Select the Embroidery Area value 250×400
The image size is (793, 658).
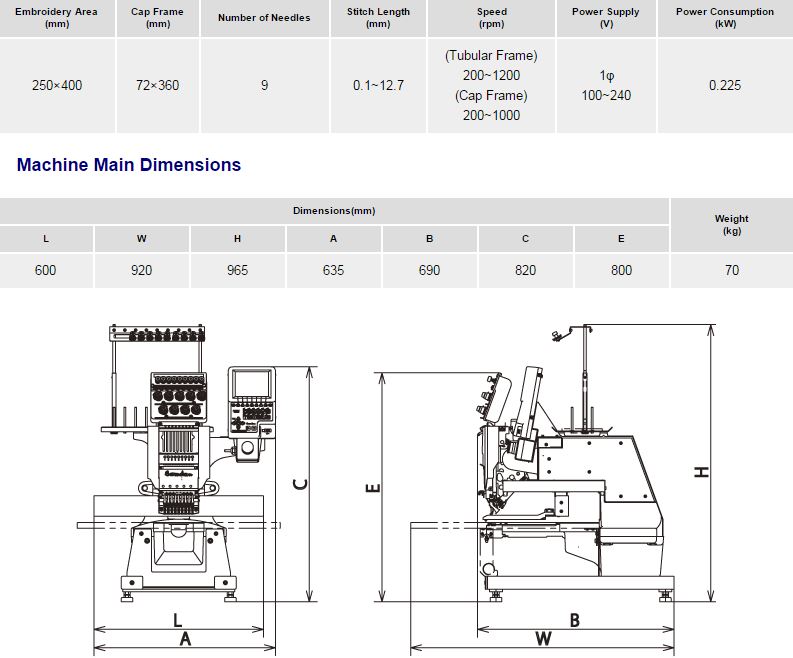click(x=57, y=85)
